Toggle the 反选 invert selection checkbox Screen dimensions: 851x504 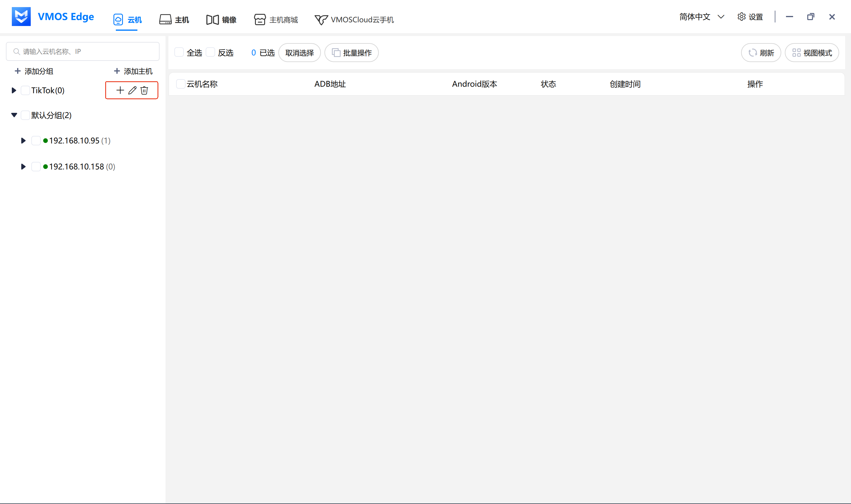click(211, 52)
